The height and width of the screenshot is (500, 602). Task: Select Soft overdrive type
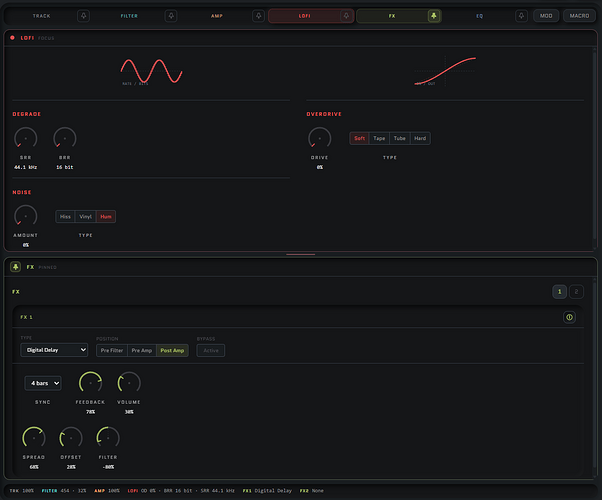[359, 138]
